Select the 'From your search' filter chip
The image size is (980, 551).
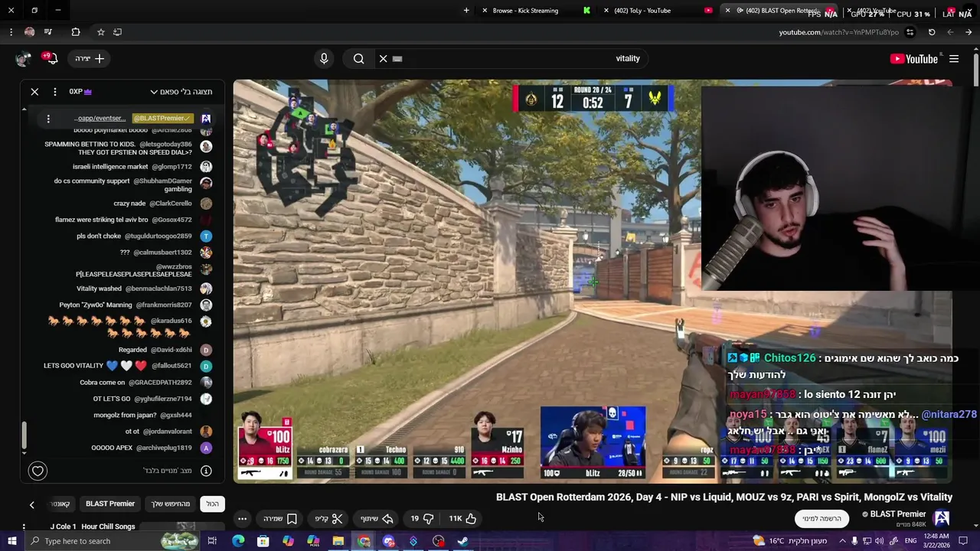coord(171,504)
